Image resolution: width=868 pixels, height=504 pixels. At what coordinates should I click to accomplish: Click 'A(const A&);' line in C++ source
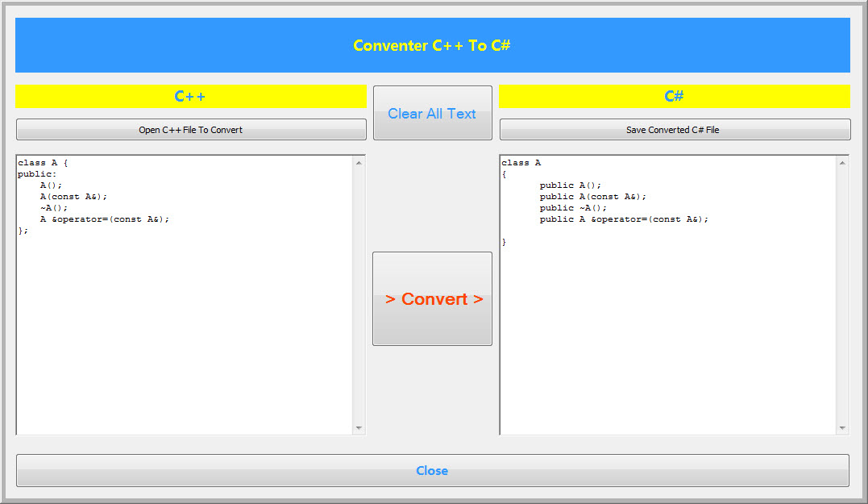[73, 197]
